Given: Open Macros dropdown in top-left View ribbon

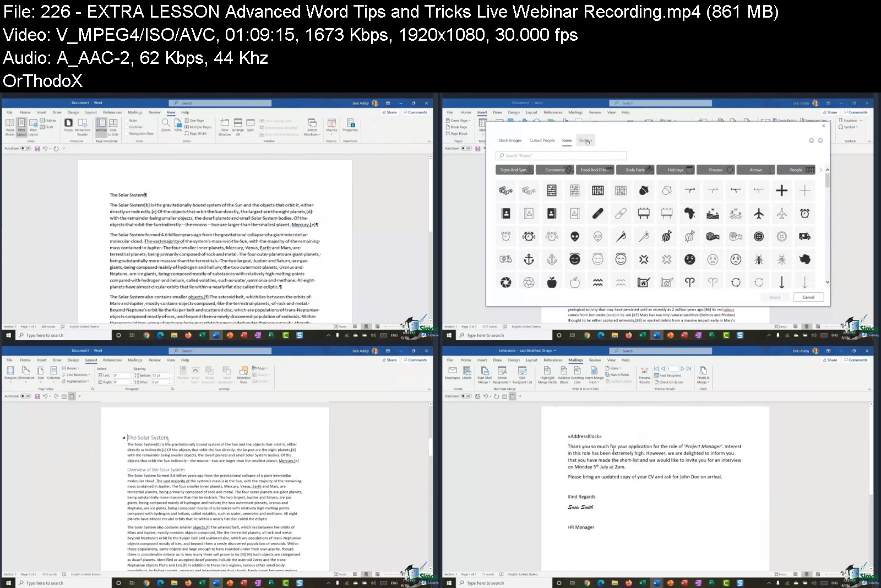Looking at the screenshot, I should [331, 127].
